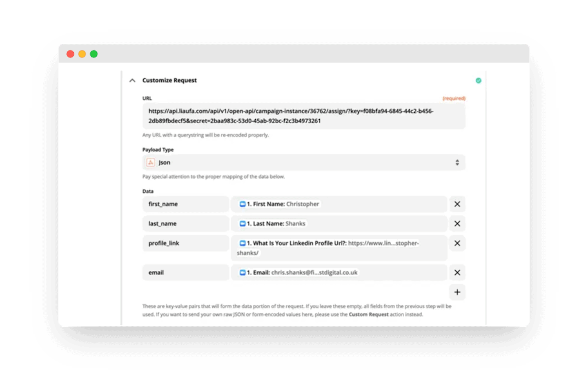
Task: Click the Json payload type icon
Action: coord(151,163)
